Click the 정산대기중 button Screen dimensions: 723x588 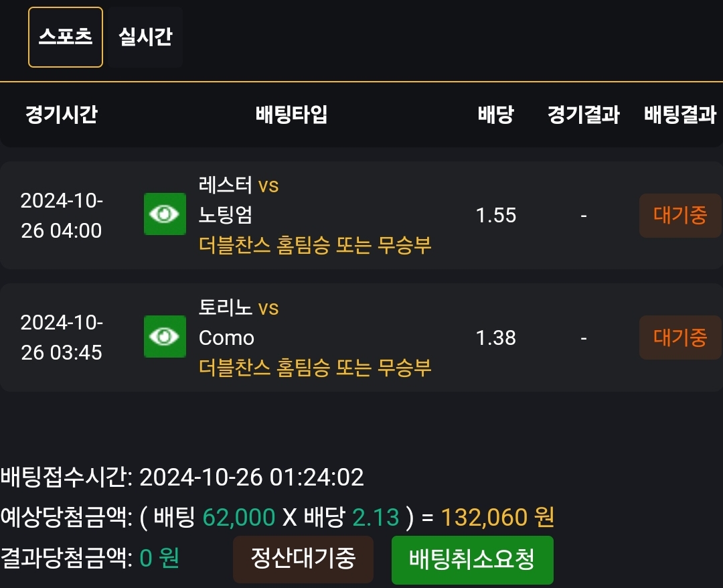point(303,559)
